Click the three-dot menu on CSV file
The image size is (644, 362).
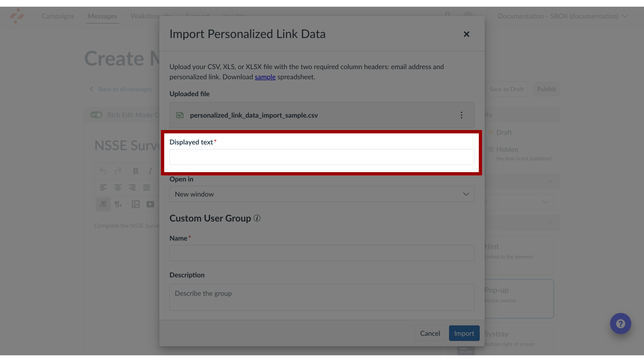pyautogui.click(x=461, y=115)
